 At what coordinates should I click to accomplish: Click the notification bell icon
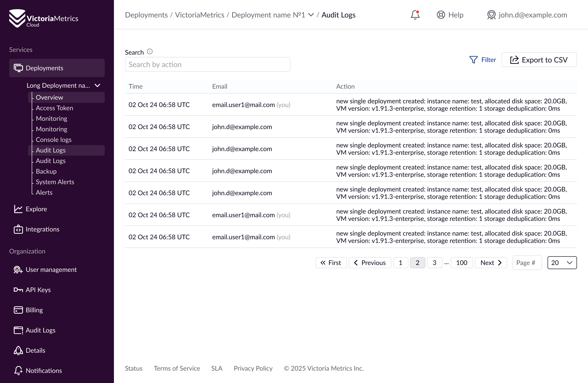(415, 15)
